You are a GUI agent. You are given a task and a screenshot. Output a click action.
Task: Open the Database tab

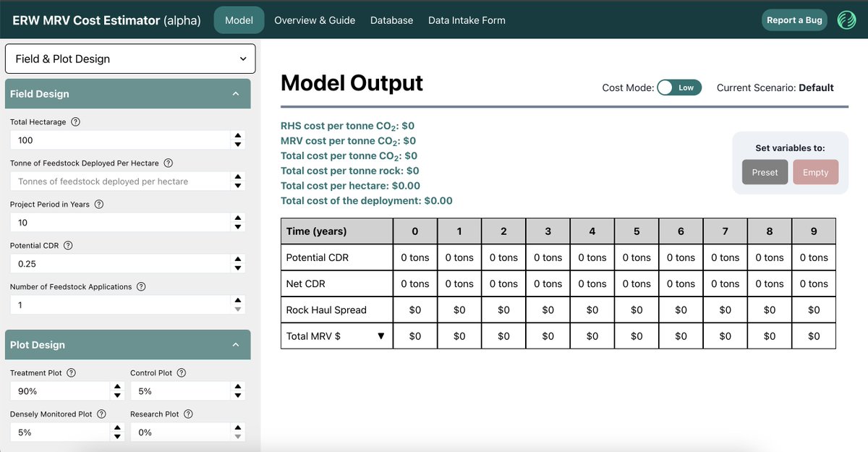[391, 20]
